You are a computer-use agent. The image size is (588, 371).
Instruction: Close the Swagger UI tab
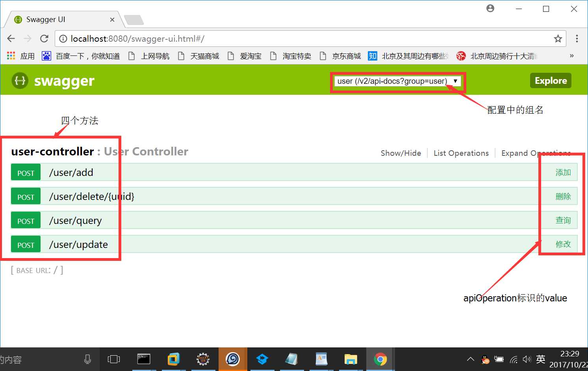[x=112, y=20]
